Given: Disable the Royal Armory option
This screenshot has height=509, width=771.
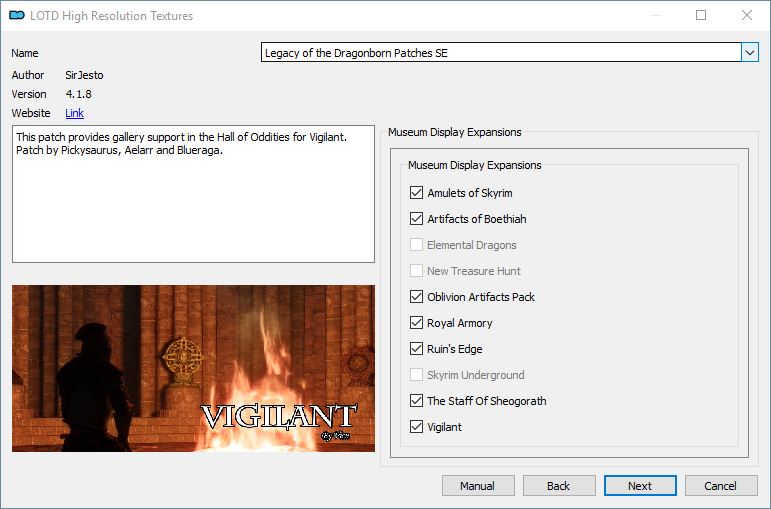Looking at the screenshot, I should [x=416, y=323].
